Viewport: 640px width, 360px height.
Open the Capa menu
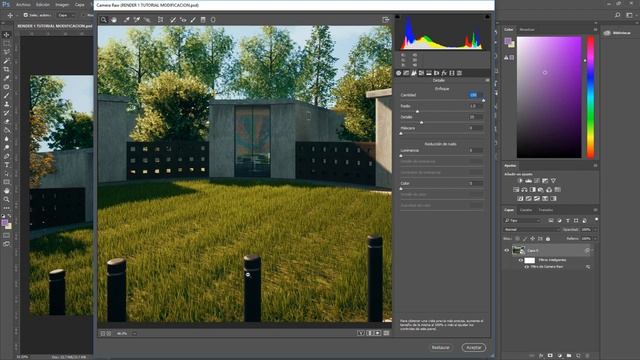[80, 4]
